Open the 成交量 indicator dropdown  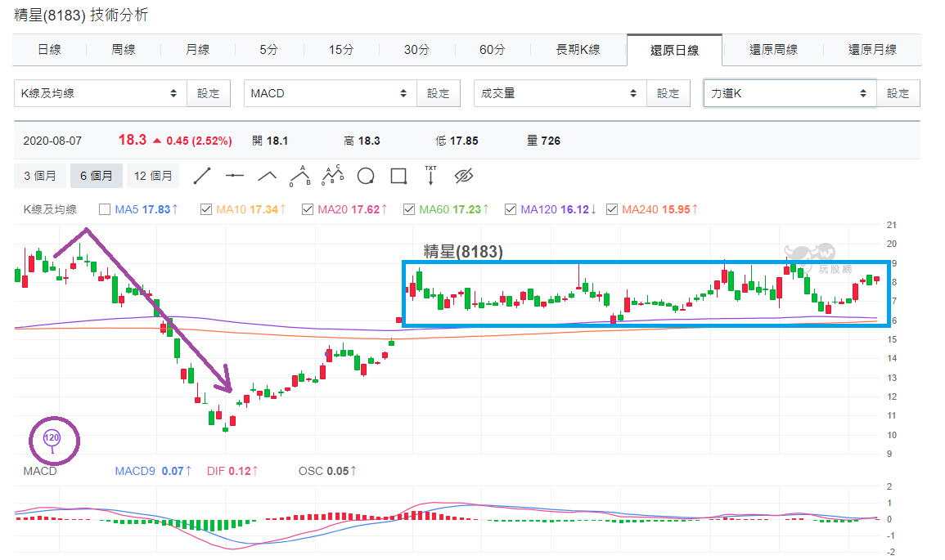click(x=560, y=93)
